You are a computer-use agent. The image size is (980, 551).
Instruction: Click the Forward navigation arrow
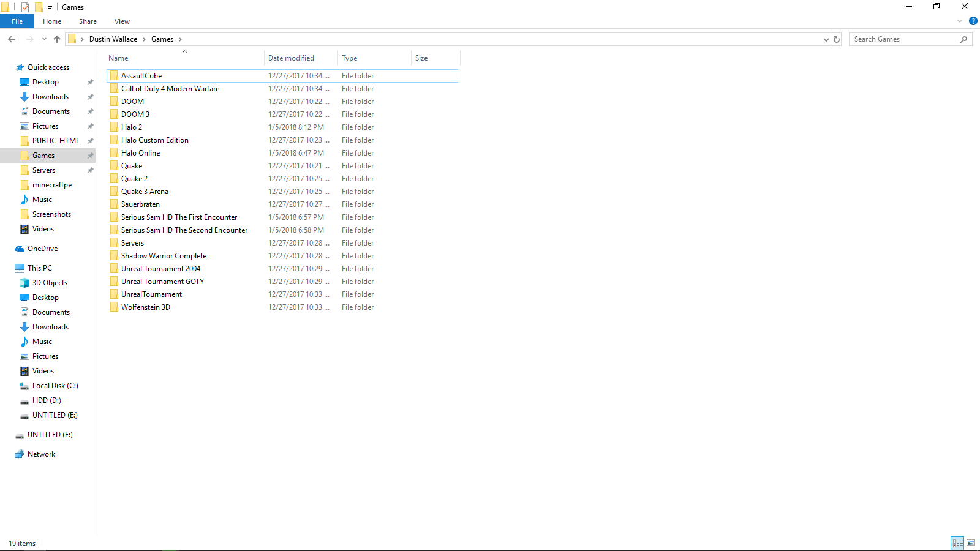click(x=29, y=39)
